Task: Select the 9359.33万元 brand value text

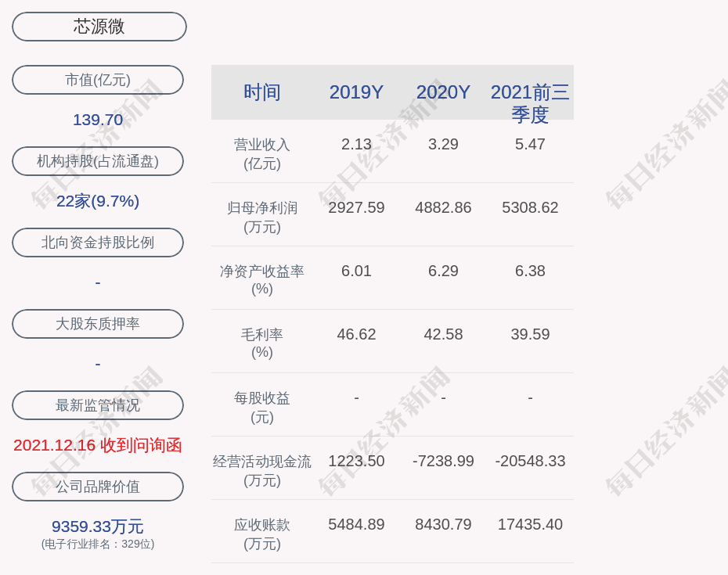Action: (x=98, y=526)
